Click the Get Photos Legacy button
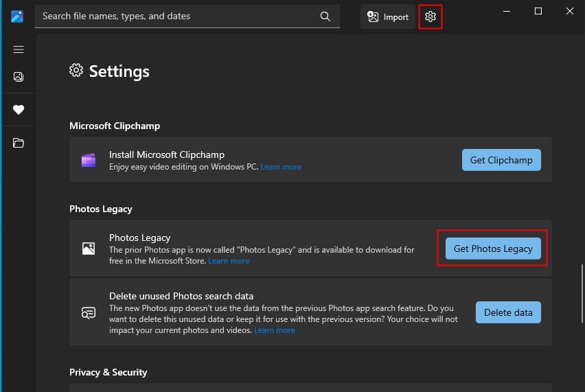 (493, 249)
